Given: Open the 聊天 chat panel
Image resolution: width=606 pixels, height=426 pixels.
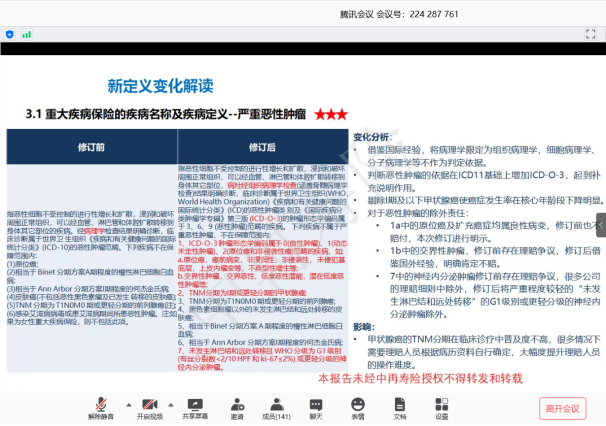Looking at the screenshot, I should click(x=316, y=407).
